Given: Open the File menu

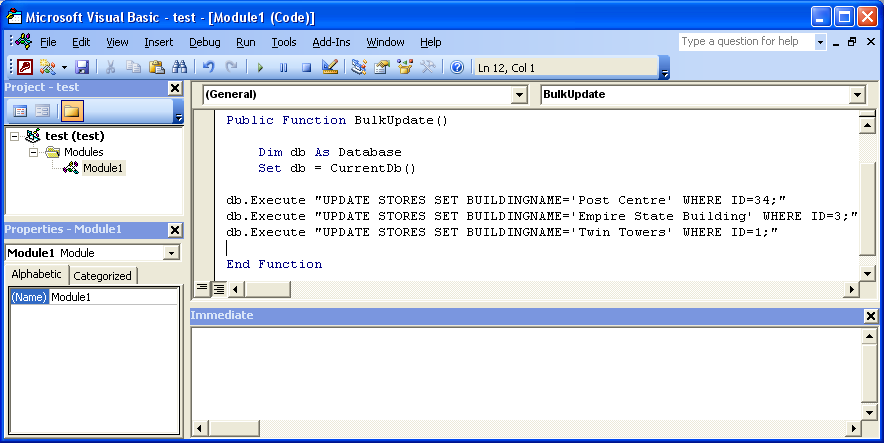Looking at the screenshot, I should tap(48, 42).
